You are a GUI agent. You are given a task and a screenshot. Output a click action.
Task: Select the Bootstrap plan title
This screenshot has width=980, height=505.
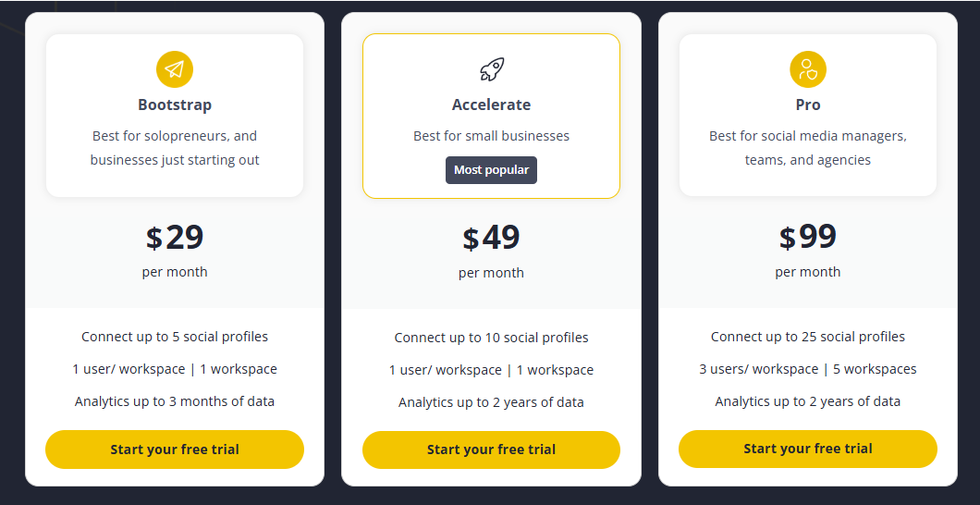point(175,105)
